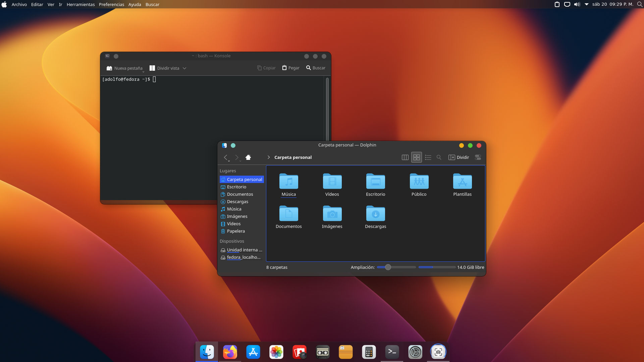Select fedora_localho... device in sidebar
644x362 pixels.
241,257
